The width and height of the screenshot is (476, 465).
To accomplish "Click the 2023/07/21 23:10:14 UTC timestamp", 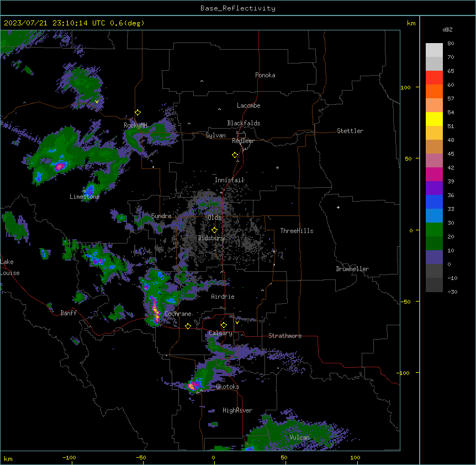I will pos(74,23).
